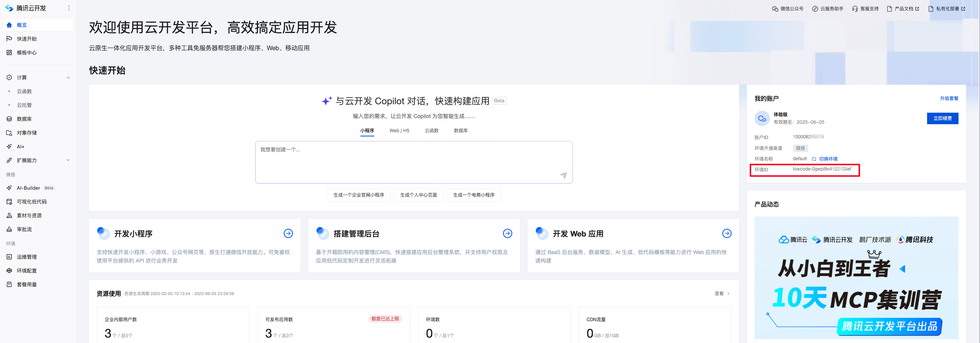
Task: Open 开发小程序 via its arrow icon
Action: point(288,233)
